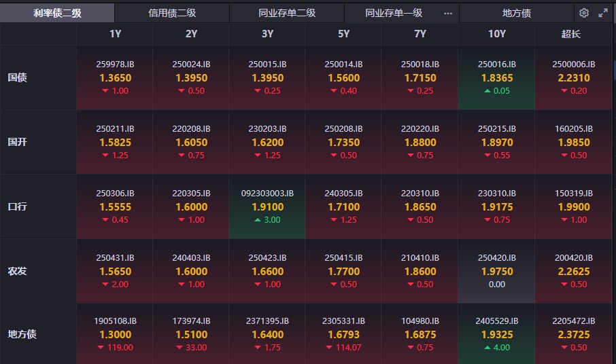Select the 3Y column header

coord(267,34)
